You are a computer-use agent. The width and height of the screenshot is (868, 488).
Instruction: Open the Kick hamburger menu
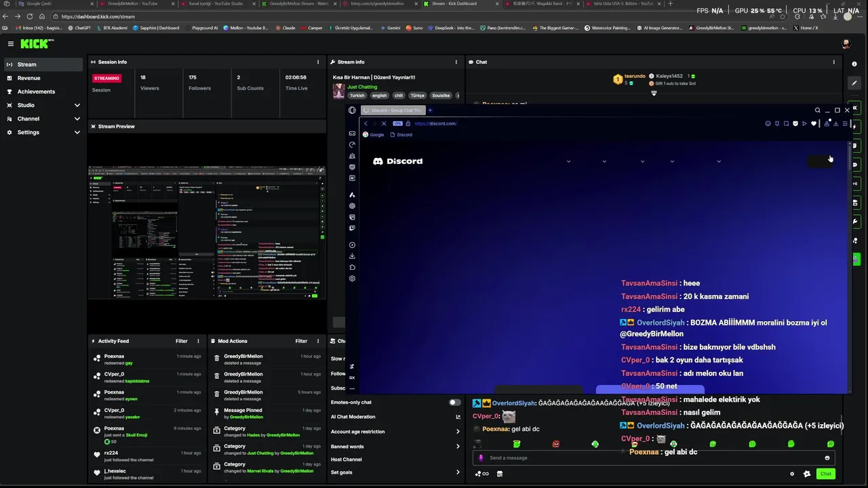10,44
